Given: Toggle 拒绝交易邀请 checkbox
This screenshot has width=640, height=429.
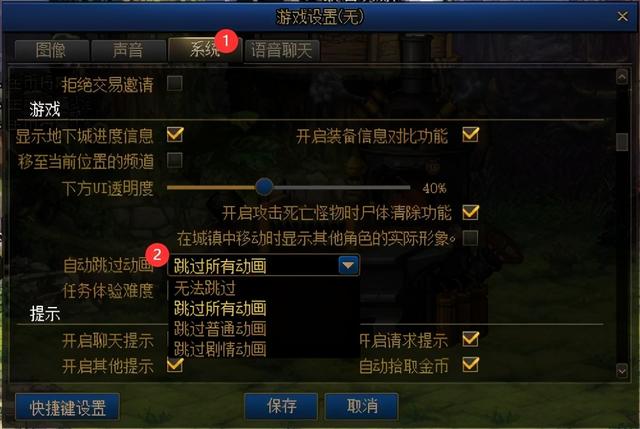Looking at the screenshot, I should click(175, 84).
